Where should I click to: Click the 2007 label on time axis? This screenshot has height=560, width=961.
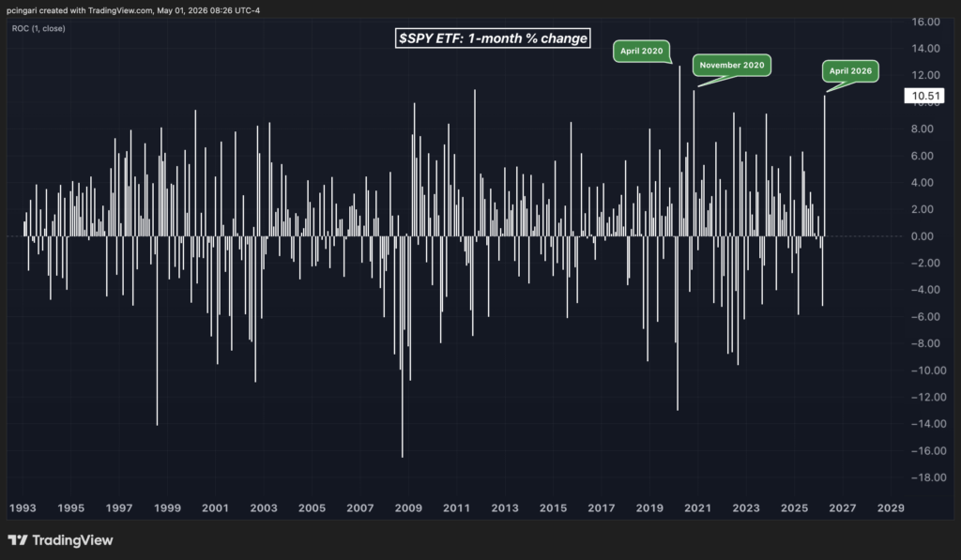coord(359,507)
